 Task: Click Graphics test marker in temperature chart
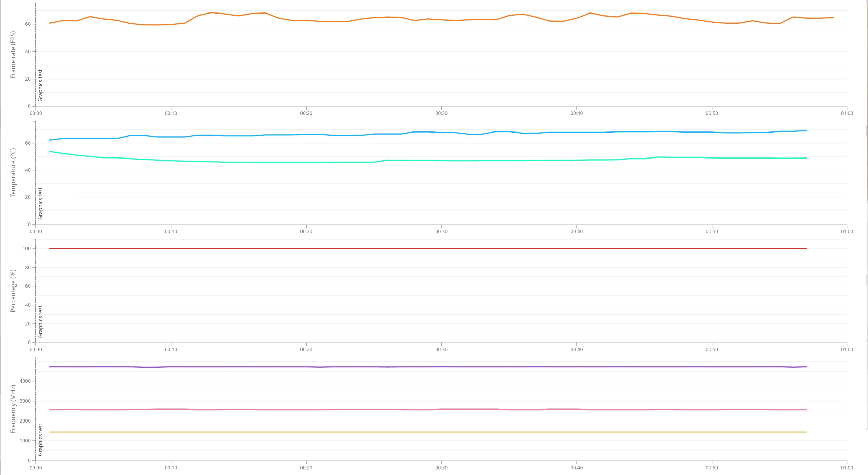point(41,203)
